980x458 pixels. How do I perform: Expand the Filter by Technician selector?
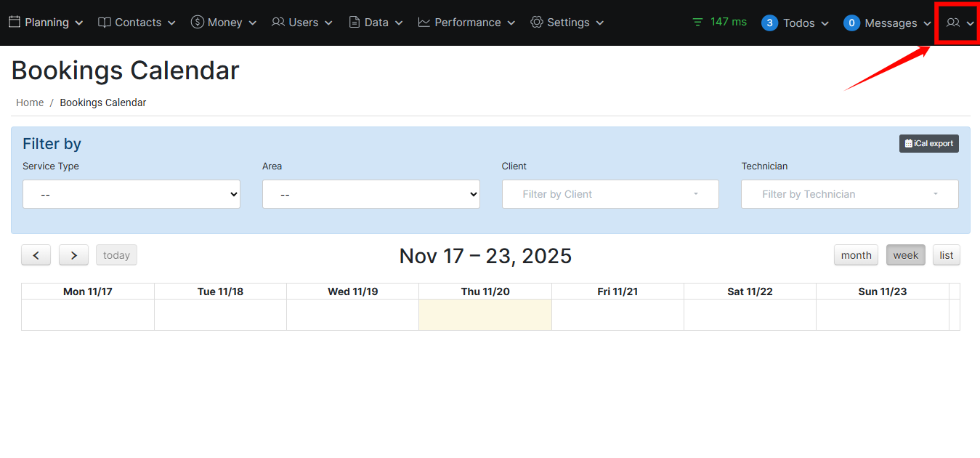coord(849,194)
